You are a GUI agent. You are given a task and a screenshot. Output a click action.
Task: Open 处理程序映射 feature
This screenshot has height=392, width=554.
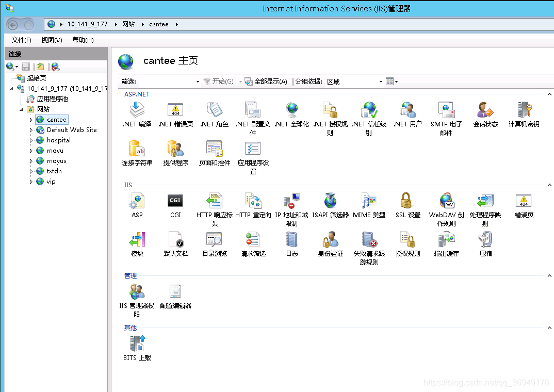[x=485, y=209]
